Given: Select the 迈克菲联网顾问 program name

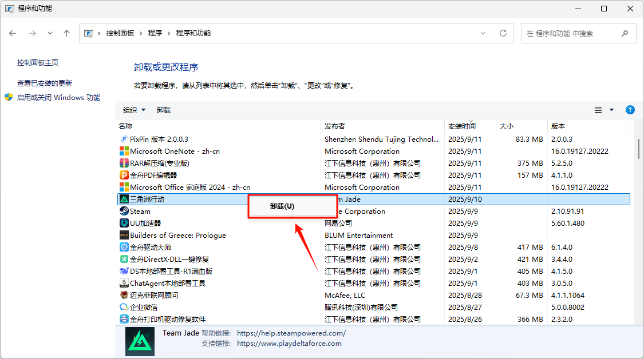Looking at the screenshot, I should (x=154, y=295).
